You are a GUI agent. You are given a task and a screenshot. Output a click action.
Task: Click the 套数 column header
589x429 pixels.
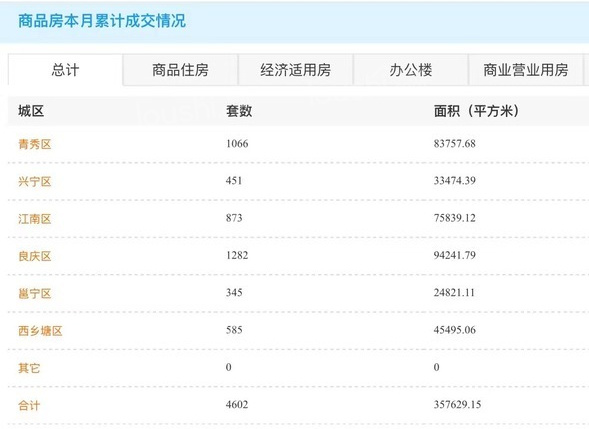[239, 111]
